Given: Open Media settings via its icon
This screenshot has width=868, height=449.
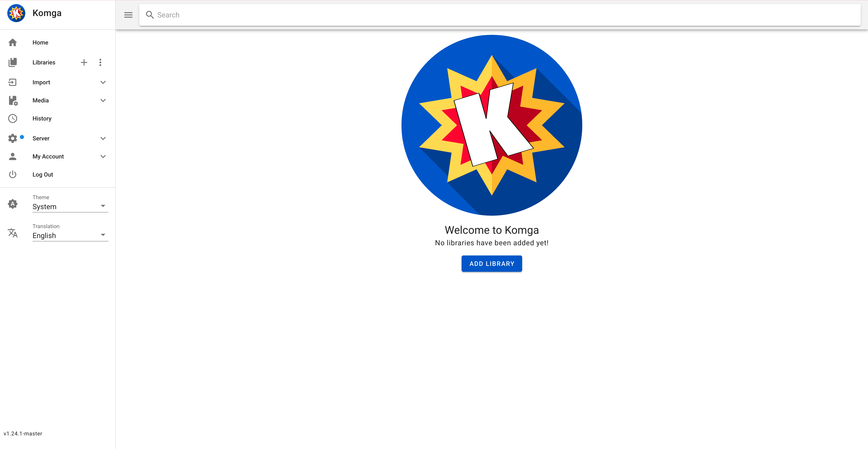Looking at the screenshot, I should click(13, 100).
